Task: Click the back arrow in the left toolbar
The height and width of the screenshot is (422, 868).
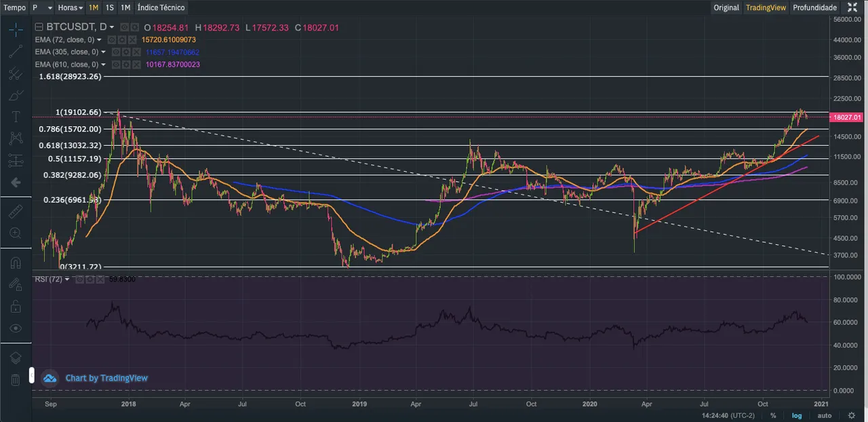Action: pos(15,182)
